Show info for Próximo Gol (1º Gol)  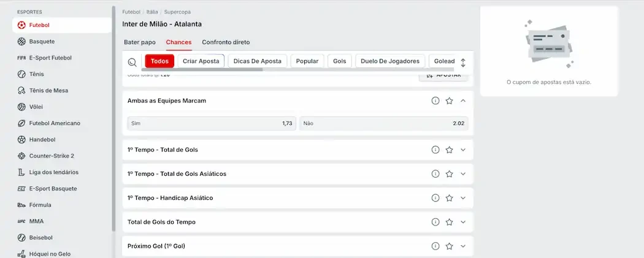click(435, 246)
